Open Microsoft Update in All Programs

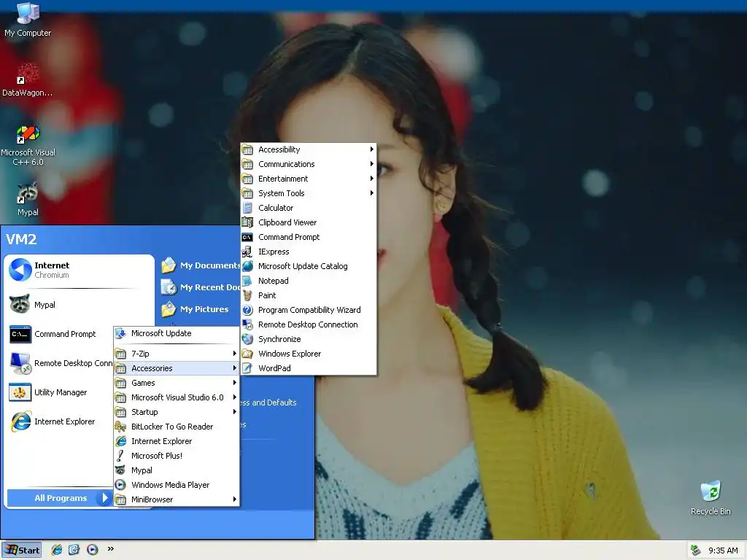[177, 333]
